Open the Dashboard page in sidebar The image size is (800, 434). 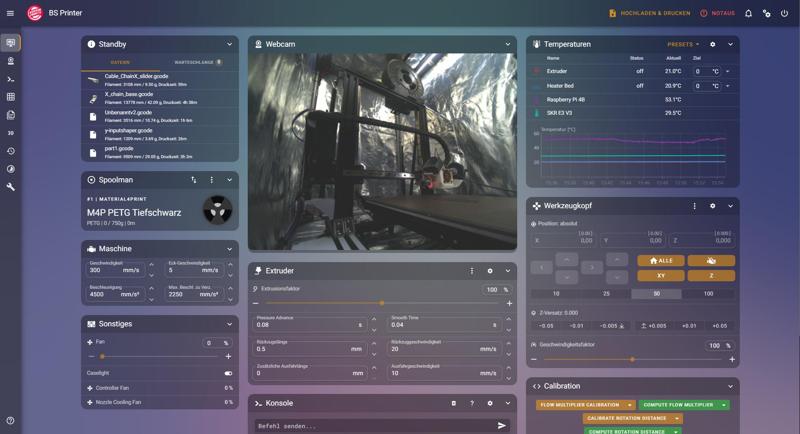[11, 43]
